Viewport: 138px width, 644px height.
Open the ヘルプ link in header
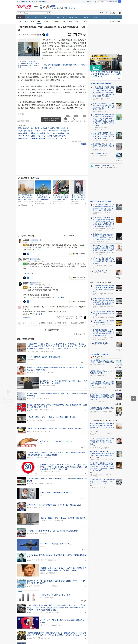94,2
